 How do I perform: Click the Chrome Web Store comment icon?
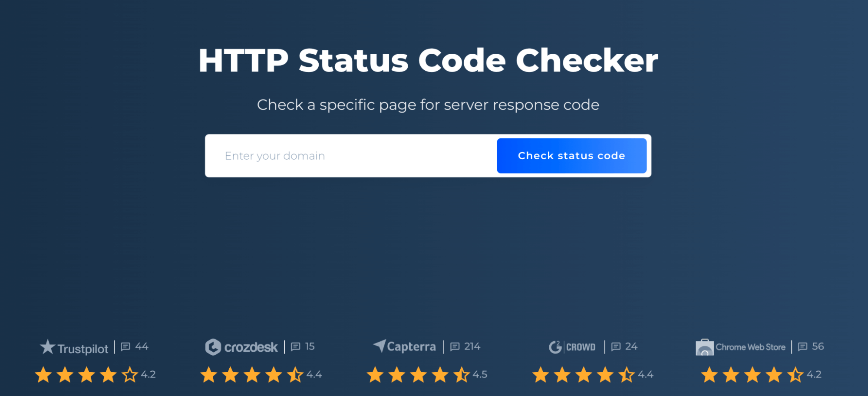pyautogui.click(x=802, y=347)
